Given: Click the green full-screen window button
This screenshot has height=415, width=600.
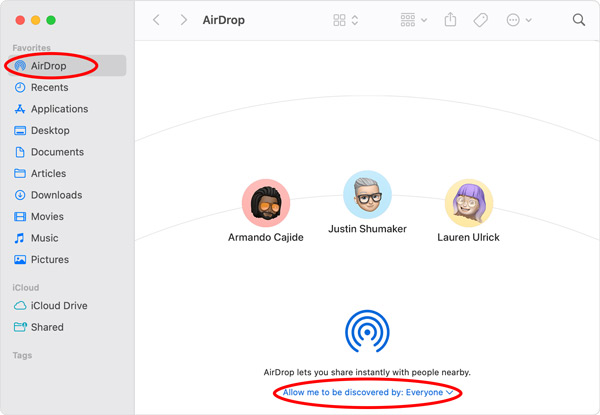Looking at the screenshot, I should (51, 20).
